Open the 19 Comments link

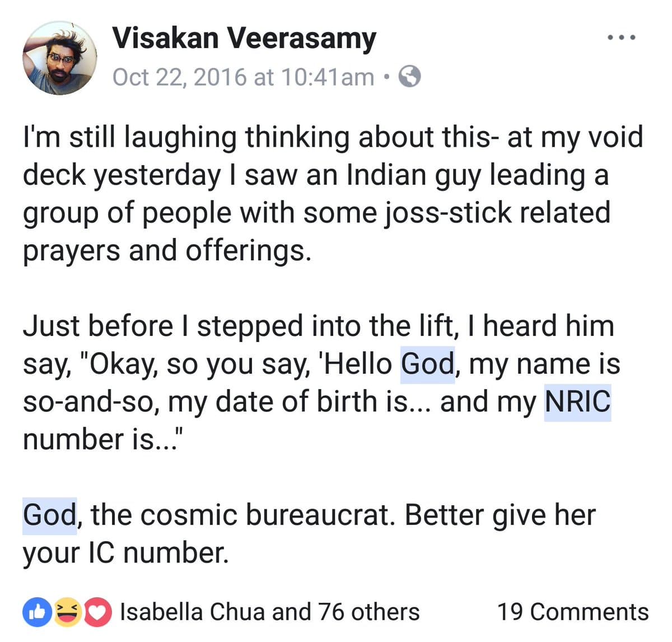click(x=573, y=612)
